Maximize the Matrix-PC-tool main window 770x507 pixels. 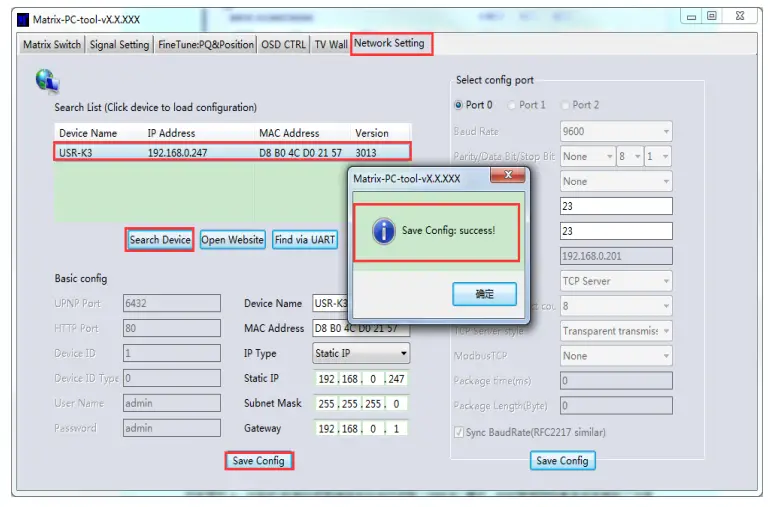(x=712, y=16)
